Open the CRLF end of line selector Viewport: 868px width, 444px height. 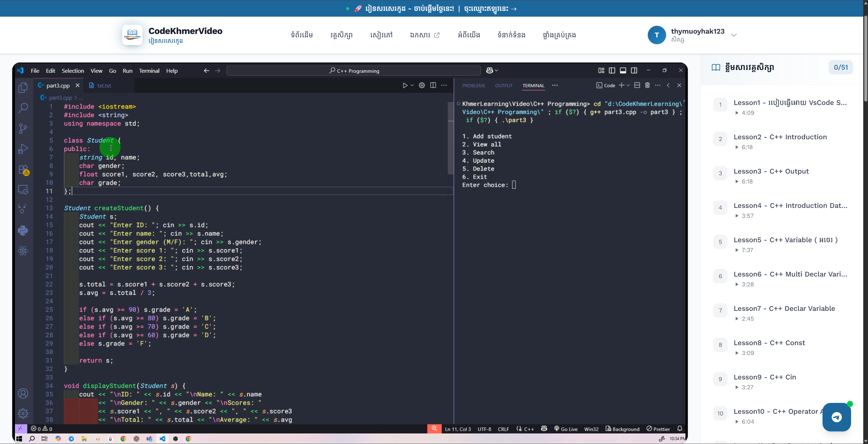(x=503, y=429)
